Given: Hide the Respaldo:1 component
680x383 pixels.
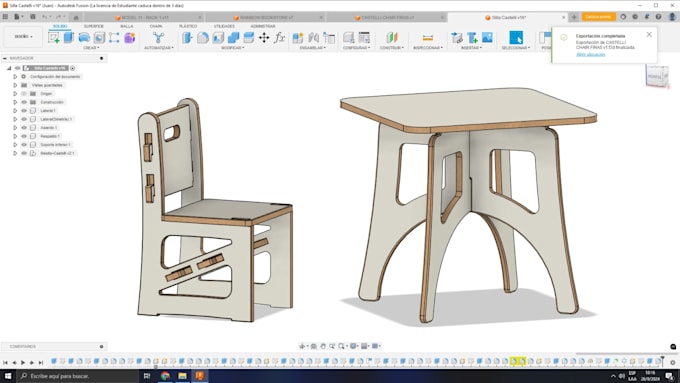Looking at the screenshot, I should click(x=24, y=136).
